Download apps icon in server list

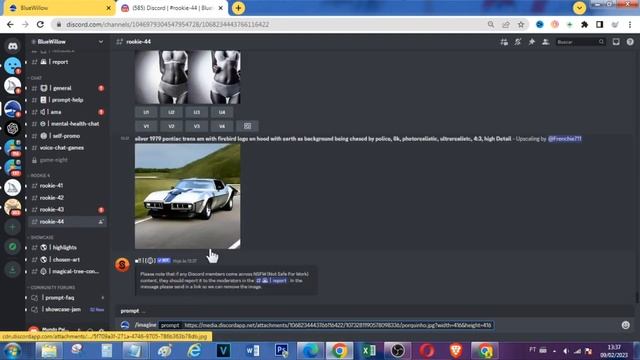[12, 269]
